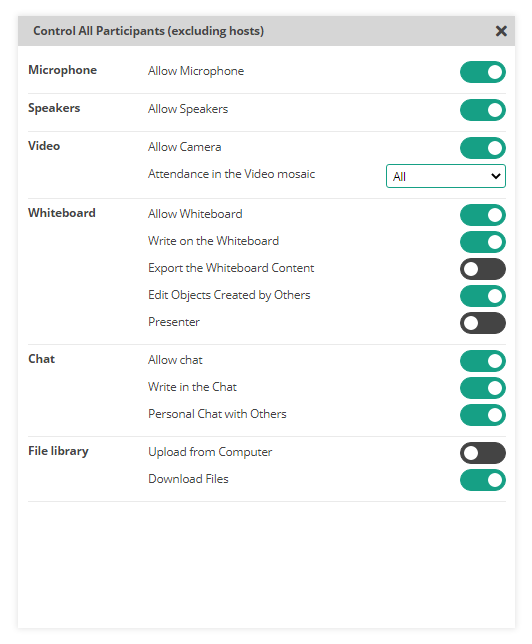Toggle the Allow Microphone switch
The image size is (532, 644).
(483, 72)
